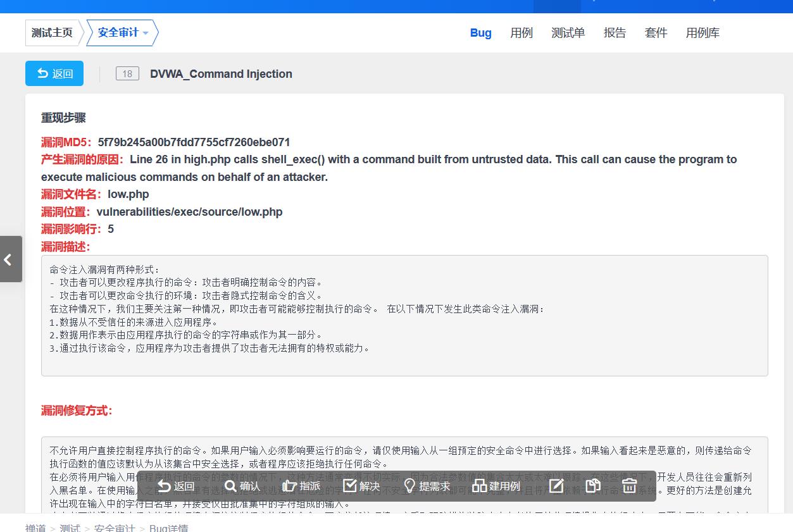Click the 漏洞MD5 hash value
Image resolution: width=793 pixels, height=532 pixels.
pos(194,142)
